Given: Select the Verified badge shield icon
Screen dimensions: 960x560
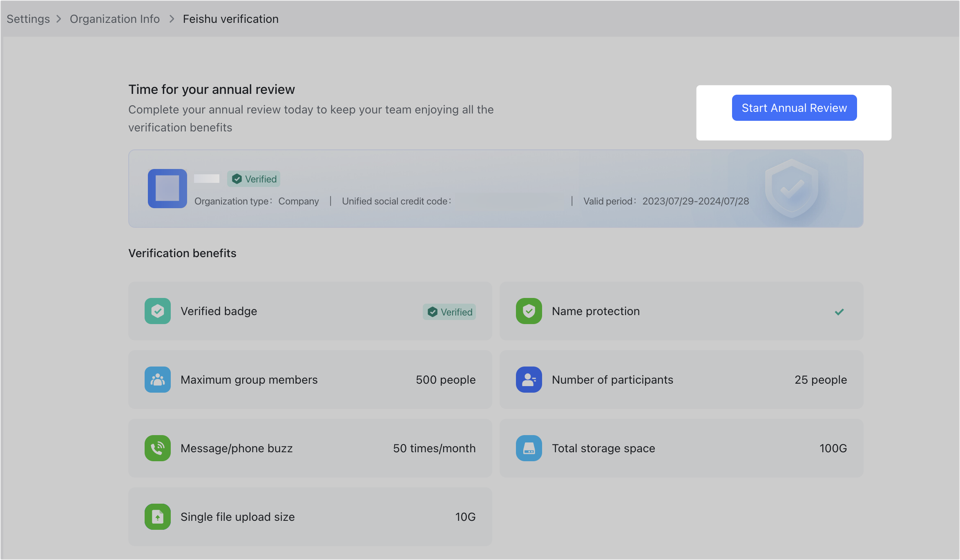Looking at the screenshot, I should [157, 311].
